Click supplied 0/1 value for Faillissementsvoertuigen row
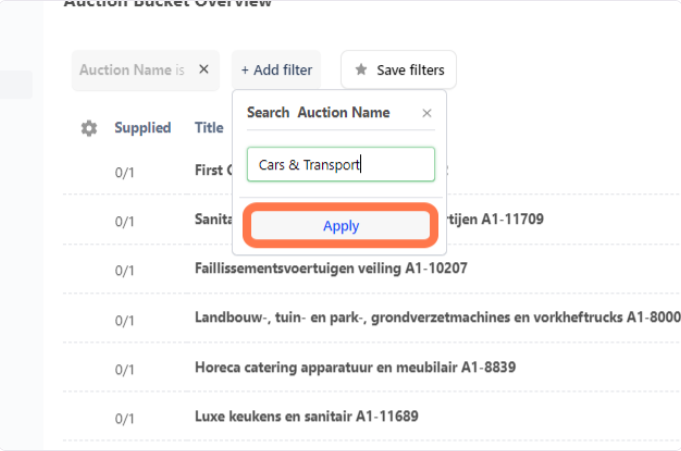 tap(124, 270)
